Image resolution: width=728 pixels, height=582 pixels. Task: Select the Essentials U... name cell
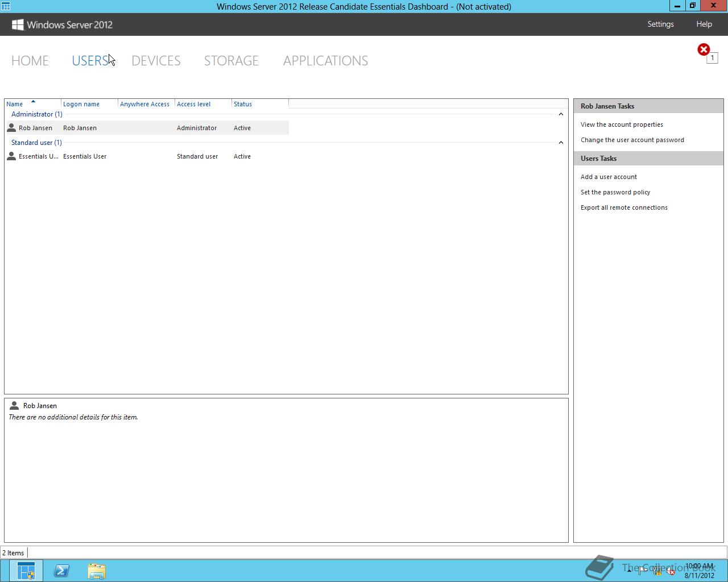click(38, 156)
